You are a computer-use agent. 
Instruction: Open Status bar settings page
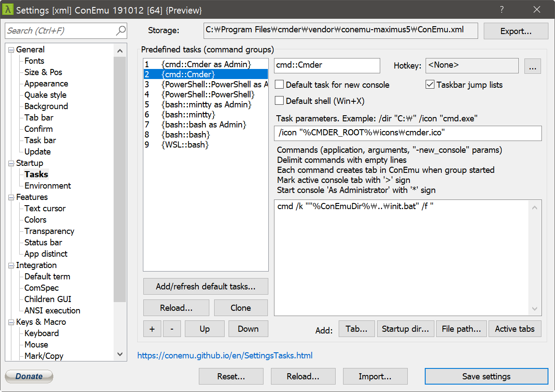43,242
